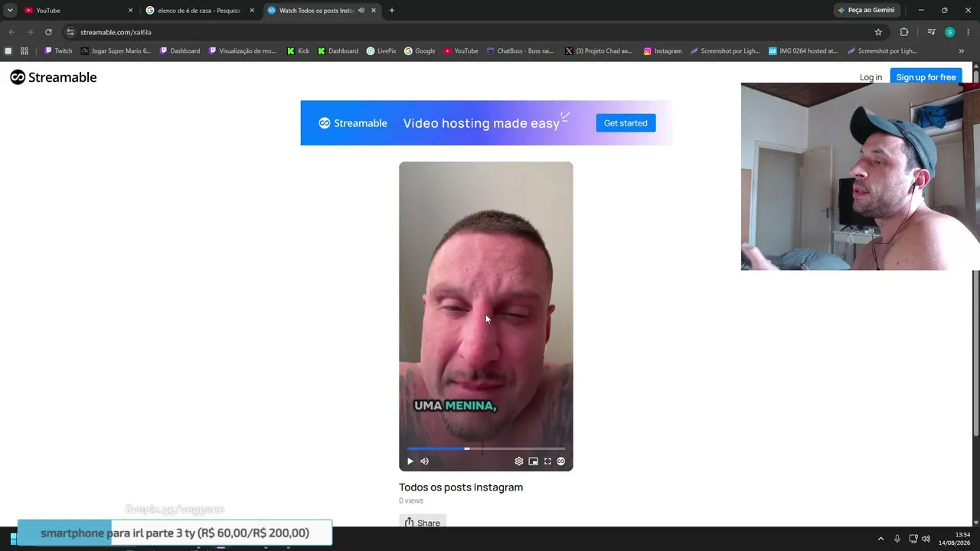Open the Twitch Dashboard bookmark
Screen dimensions: 980x551
click(180, 51)
